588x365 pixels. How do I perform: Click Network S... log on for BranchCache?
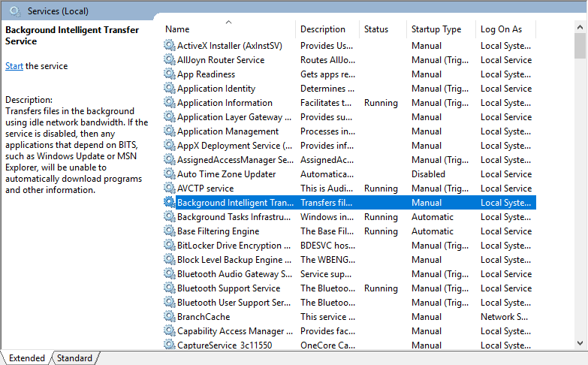point(504,317)
